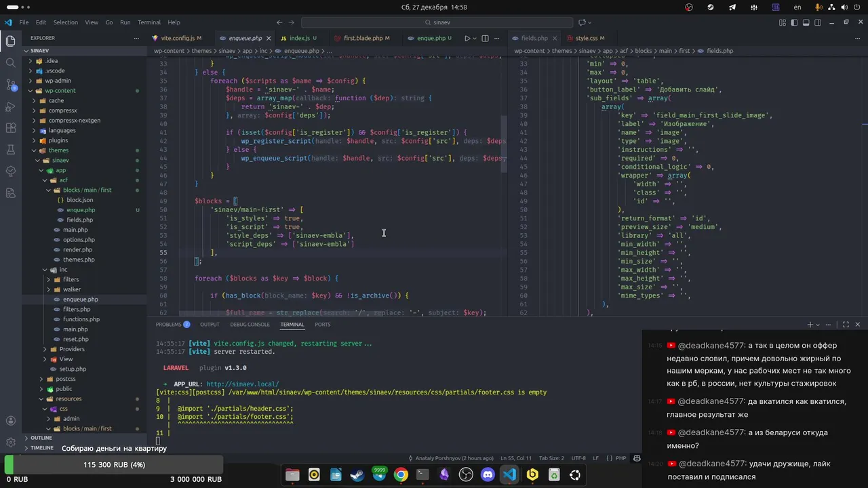
Task: Go back with navigation arrow
Action: (x=280, y=22)
